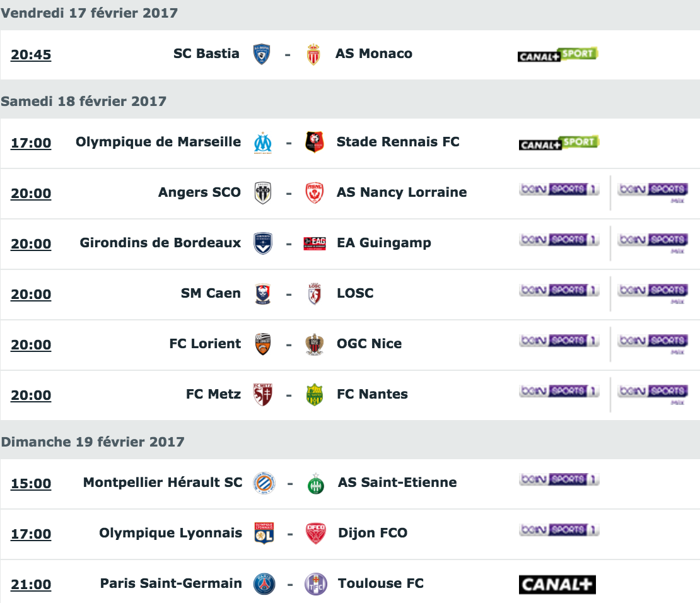Click beIN Sports Max logo for Angers match
Viewport: 700px width, 603px height.
(x=653, y=192)
